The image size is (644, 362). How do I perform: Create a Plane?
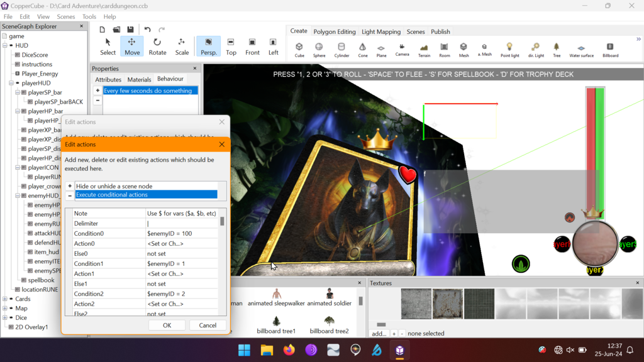381,50
